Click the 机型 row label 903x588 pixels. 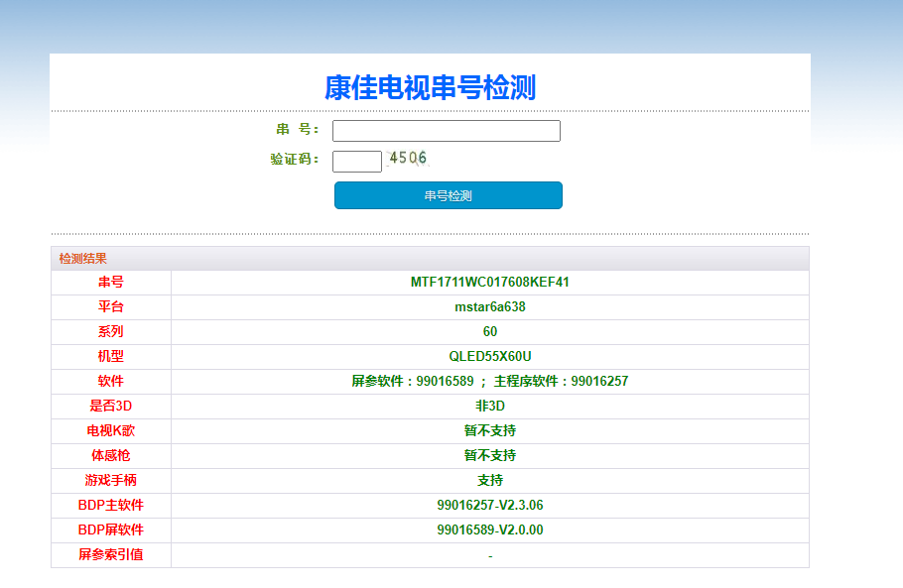[110, 356]
